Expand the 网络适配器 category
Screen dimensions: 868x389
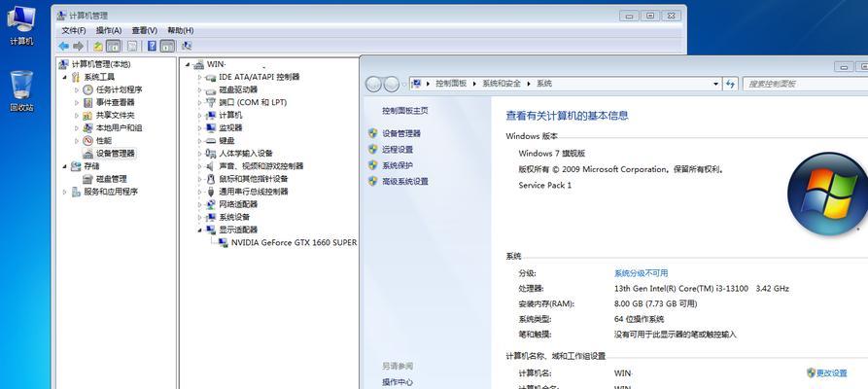(x=200, y=204)
